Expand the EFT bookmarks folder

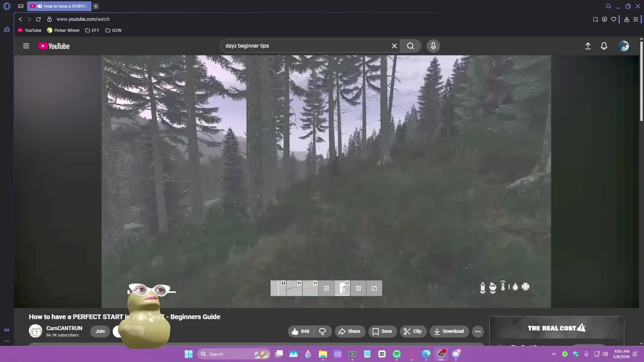[92, 30]
